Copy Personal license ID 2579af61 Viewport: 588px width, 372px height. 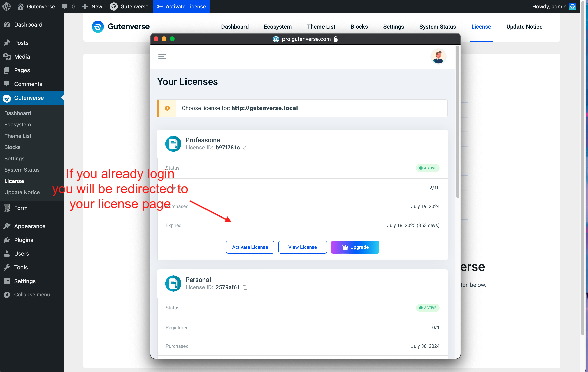[245, 288]
